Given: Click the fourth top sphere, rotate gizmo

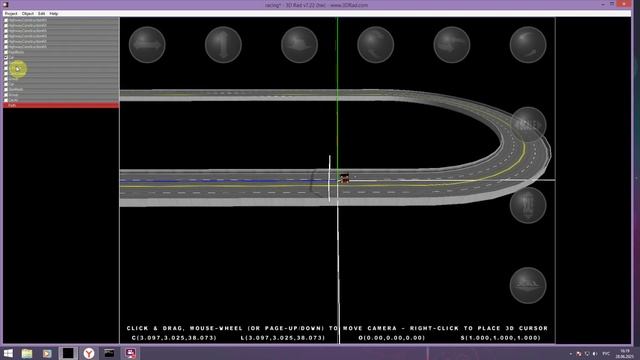Looking at the screenshot, I should (x=376, y=45).
